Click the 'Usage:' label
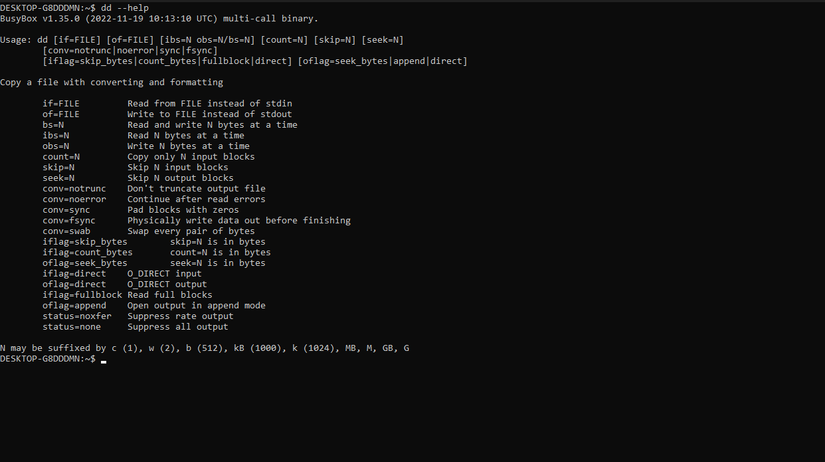The width and height of the screenshot is (825, 462). pyautogui.click(x=16, y=39)
